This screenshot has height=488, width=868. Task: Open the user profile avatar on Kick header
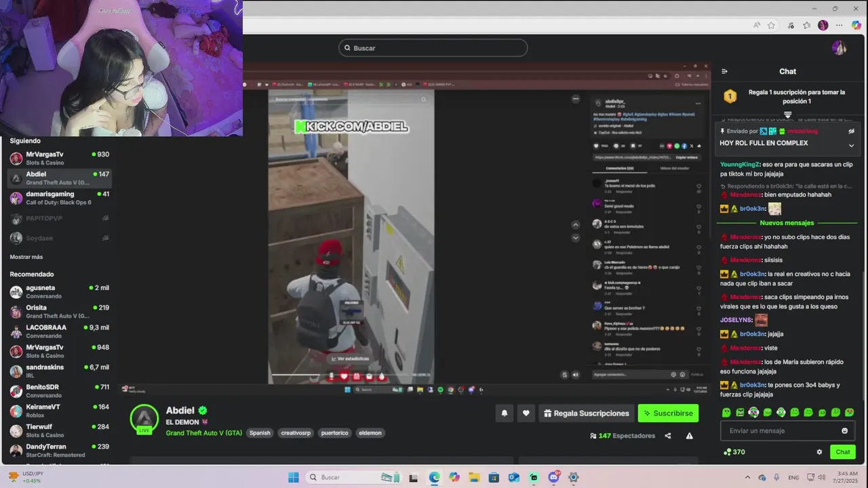click(x=839, y=47)
